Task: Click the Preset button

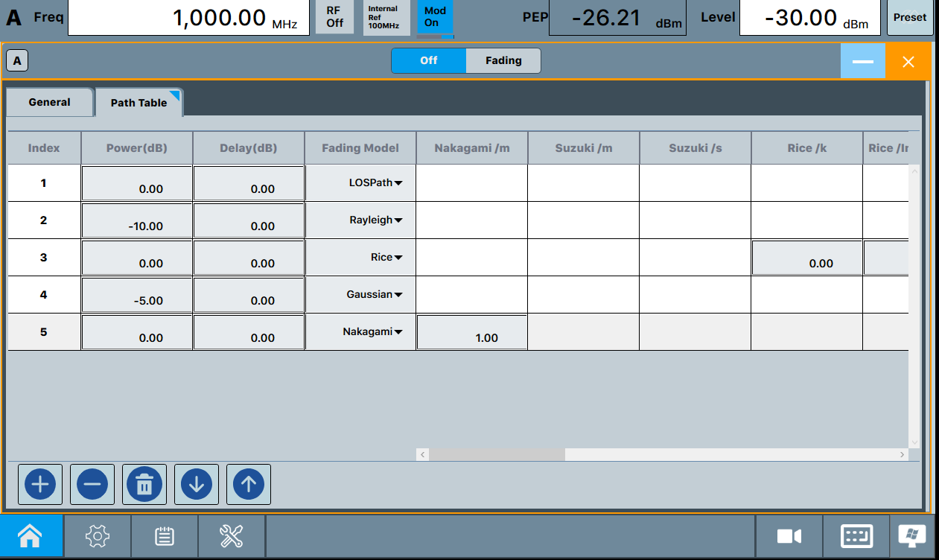Action: [910, 17]
